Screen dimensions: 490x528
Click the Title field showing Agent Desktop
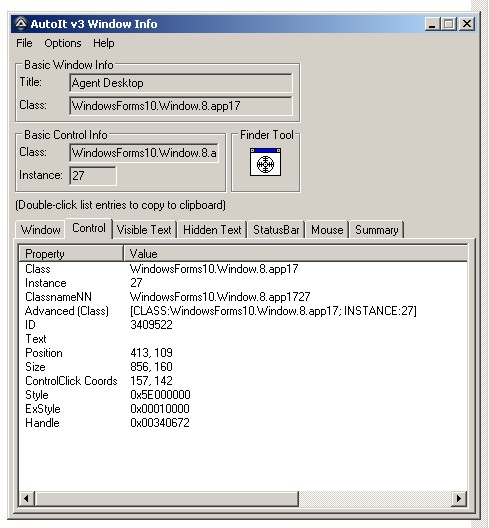pyautogui.click(x=181, y=83)
